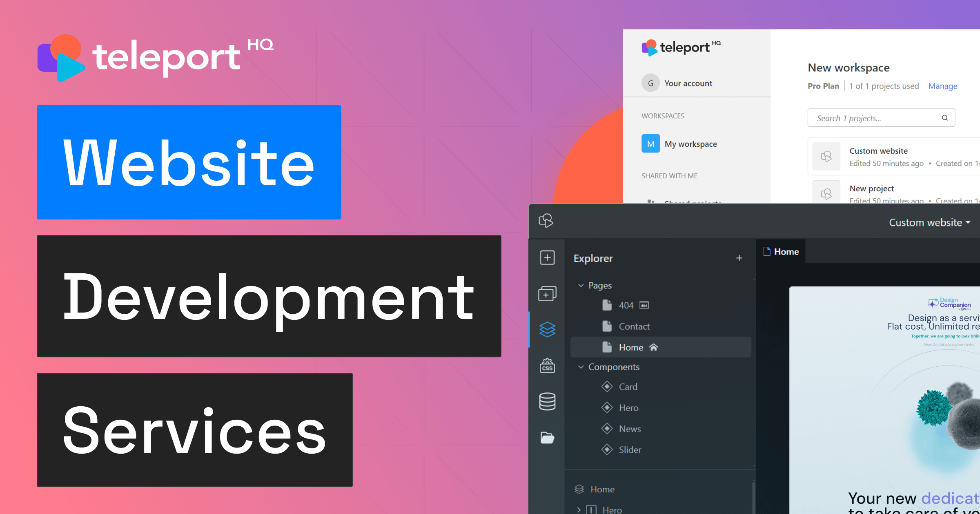Open the project files folder icon
Image resolution: width=980 pixels, height=514 pixels.
click(x=547, y=437)
